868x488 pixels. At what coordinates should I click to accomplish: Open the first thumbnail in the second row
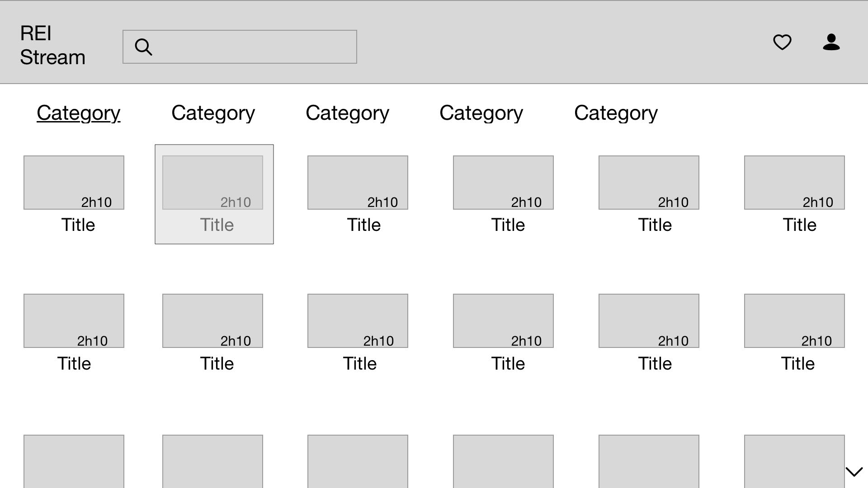tap(74, 321)
